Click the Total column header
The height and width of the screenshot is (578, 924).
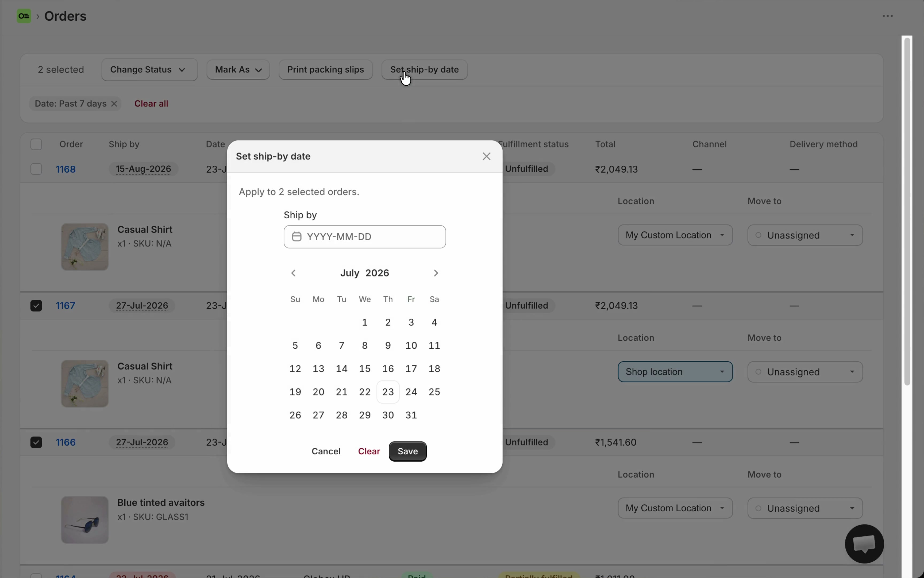point(605,144)
